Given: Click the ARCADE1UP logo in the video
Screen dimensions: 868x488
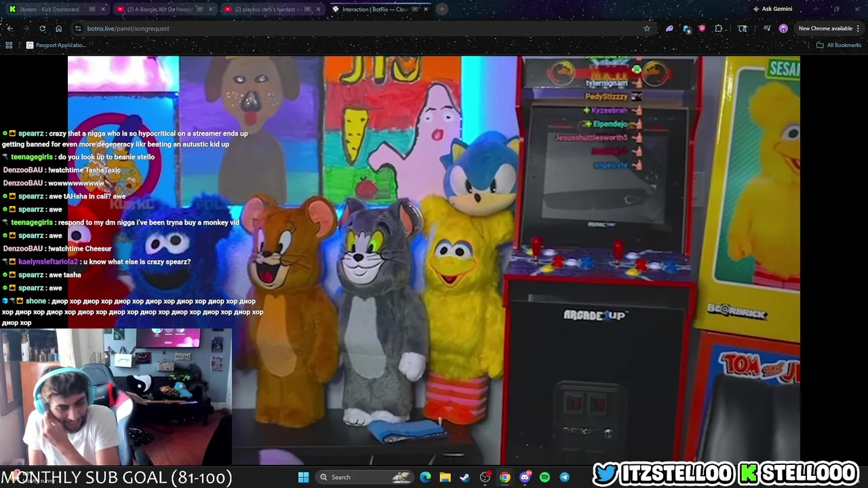Looking at the screenshot, I should coord(595,314).
